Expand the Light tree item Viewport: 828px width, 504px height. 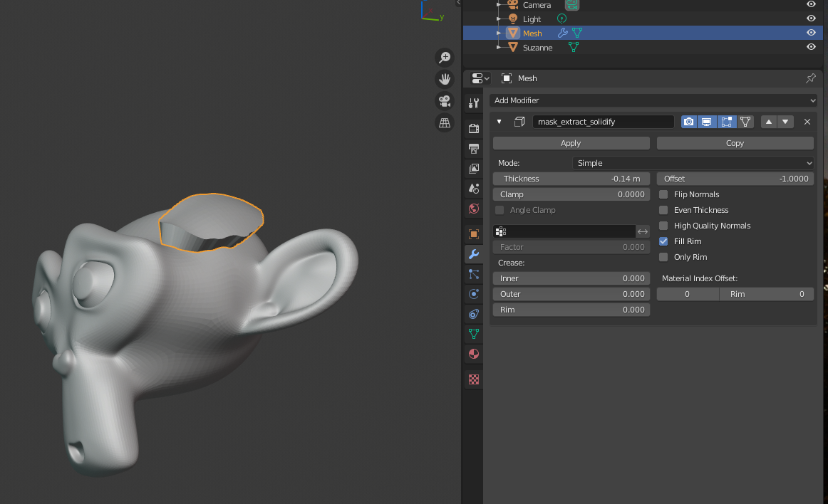(x=499, y=19)
